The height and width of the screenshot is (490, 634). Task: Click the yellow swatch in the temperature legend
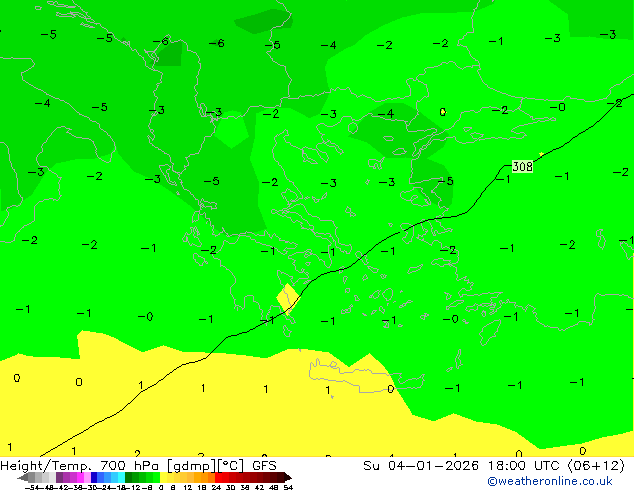(x=163, y=477)
